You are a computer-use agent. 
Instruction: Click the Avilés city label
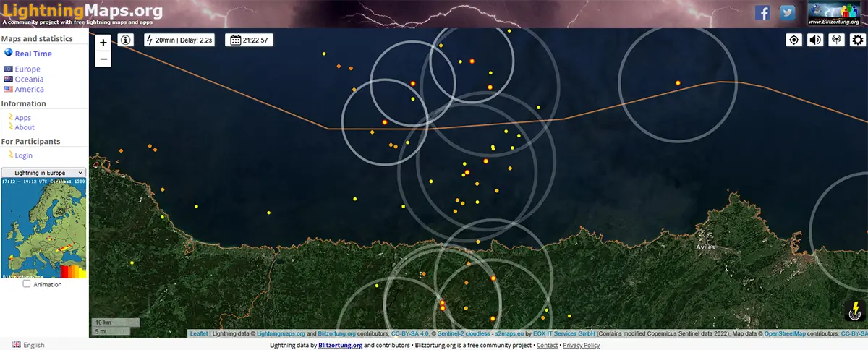pyautogui.click(x=705, y=247)
